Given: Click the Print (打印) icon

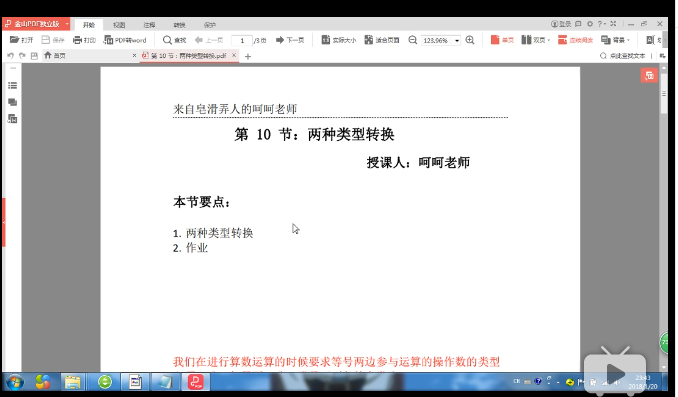Looking at the screenshot, I should pyautogui.click(x=77, y=40).
